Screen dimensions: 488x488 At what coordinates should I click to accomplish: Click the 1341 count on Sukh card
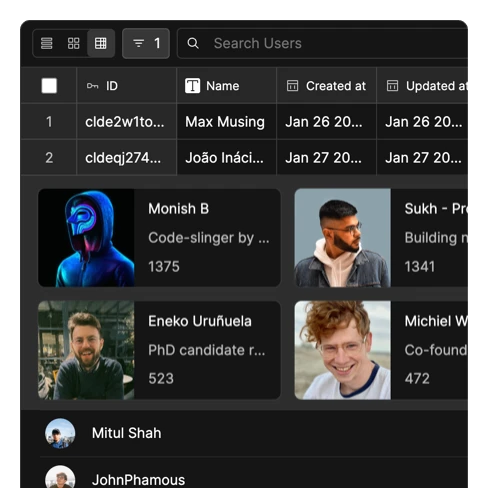pyautogui.click(x=420, y=267)
